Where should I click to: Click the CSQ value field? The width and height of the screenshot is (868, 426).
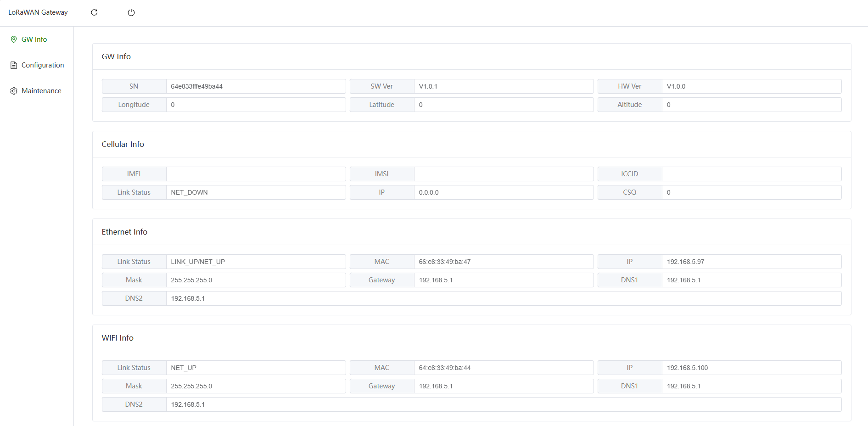coord(751,192)
